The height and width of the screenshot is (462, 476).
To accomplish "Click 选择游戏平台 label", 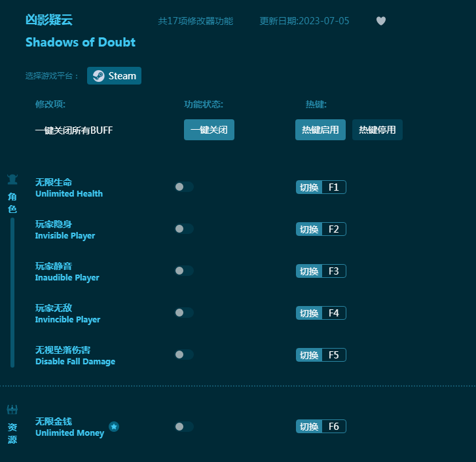I will (x=51, y=75).
